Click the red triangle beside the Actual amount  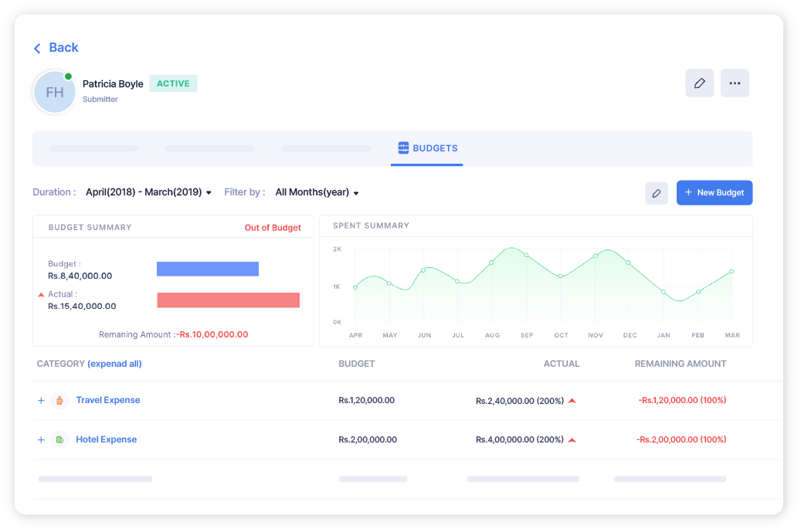40,294
